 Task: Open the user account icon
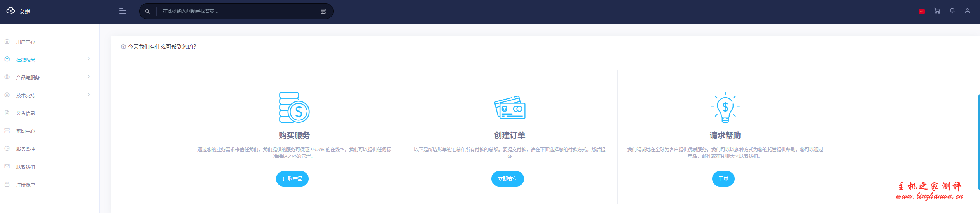(967, 11)
